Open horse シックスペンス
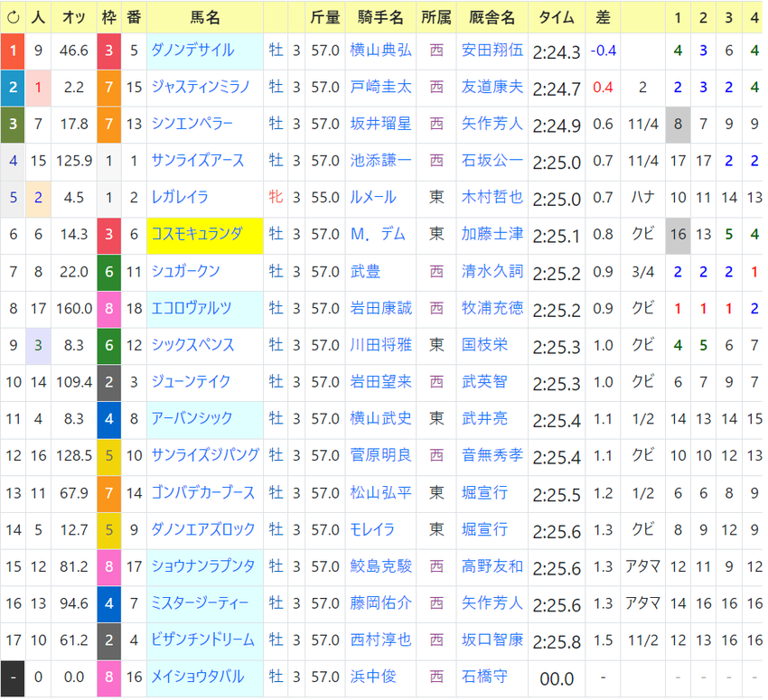Screen dimensions: 768x700 tap(192, 345)
